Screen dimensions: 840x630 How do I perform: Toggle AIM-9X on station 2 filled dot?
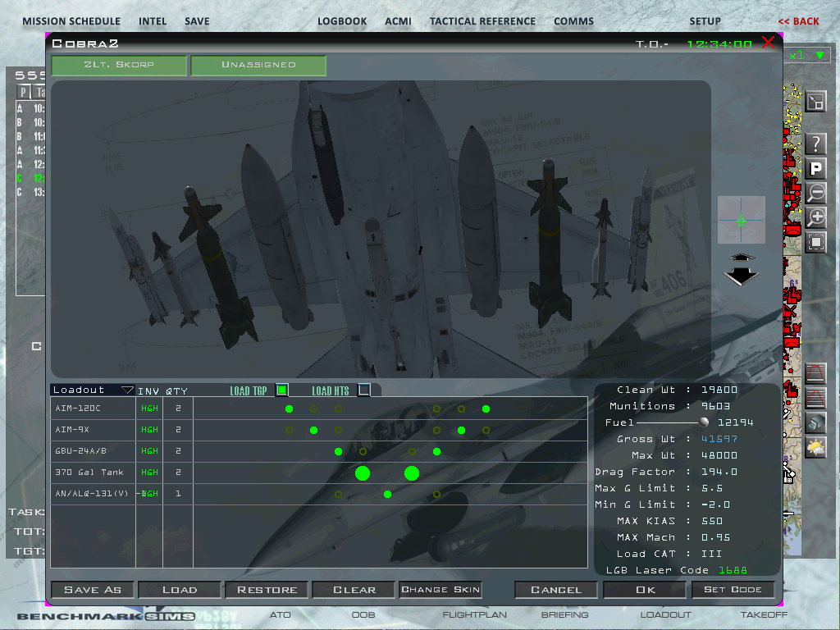(x=314, y=430)
